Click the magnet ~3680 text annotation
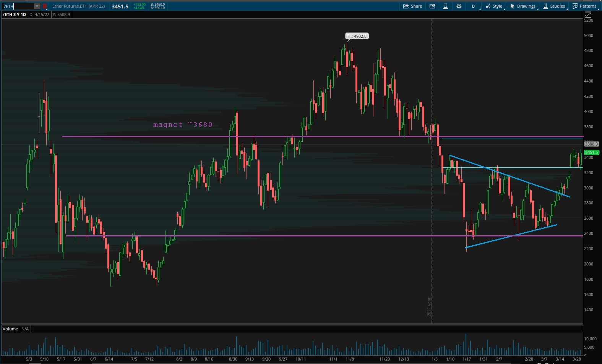Screen dimensions: 602x364 pyautogui.click(x=183, y=125)
